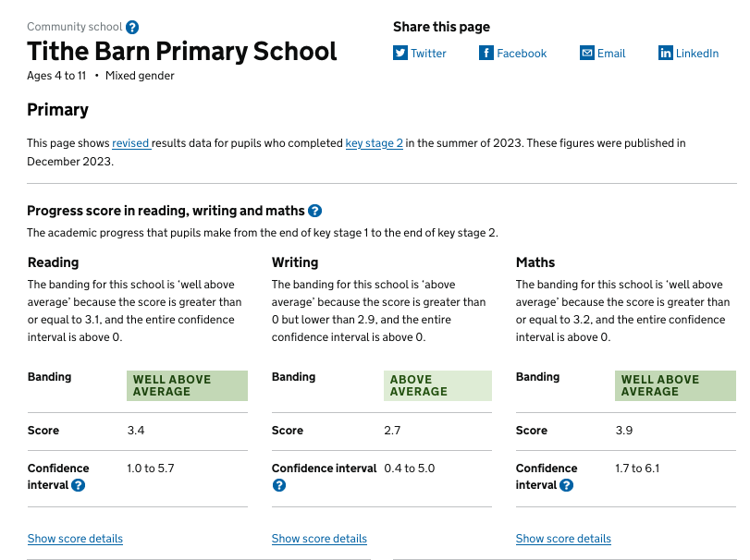
Task: Follow the 'revised' results link
Action: [x=130, y=143]
